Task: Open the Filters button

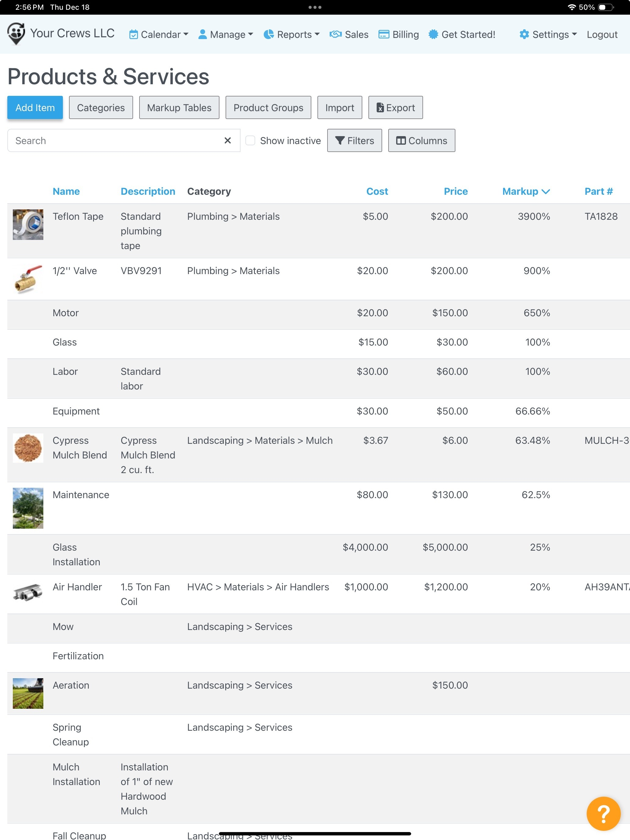Action: pyautogui.click(x=355, y=140)
